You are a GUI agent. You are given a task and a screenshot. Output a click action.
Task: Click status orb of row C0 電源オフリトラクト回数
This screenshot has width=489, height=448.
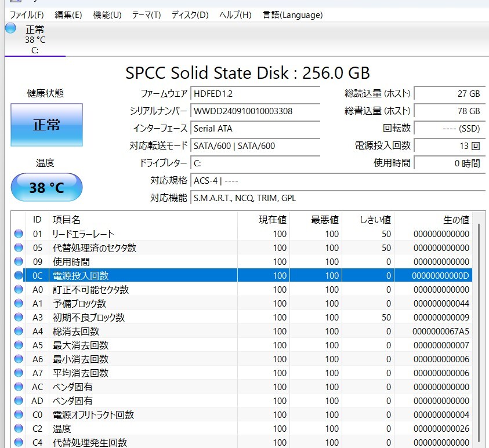19,414
